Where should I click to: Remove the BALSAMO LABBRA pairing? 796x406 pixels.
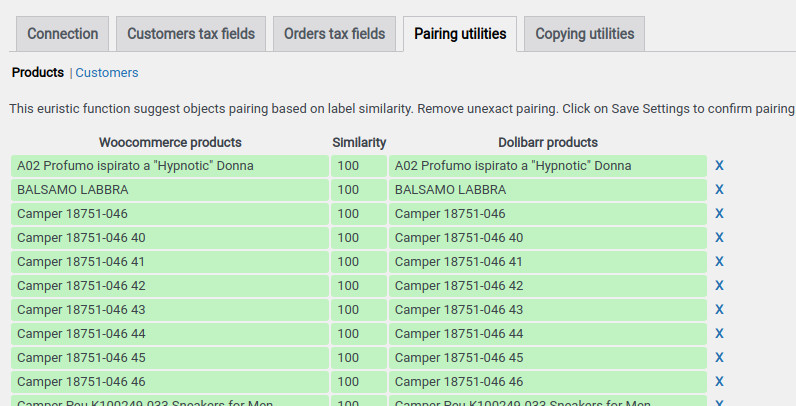click(719, 190)
